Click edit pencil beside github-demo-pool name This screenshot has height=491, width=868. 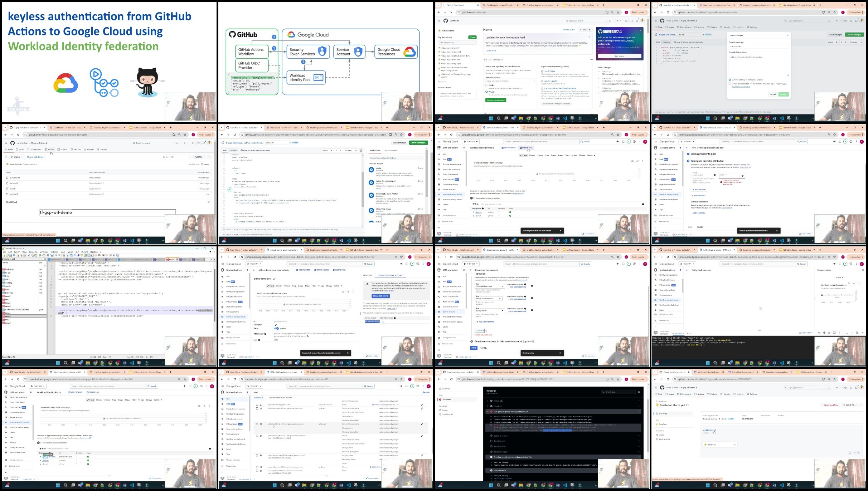(x=275, y=279)
